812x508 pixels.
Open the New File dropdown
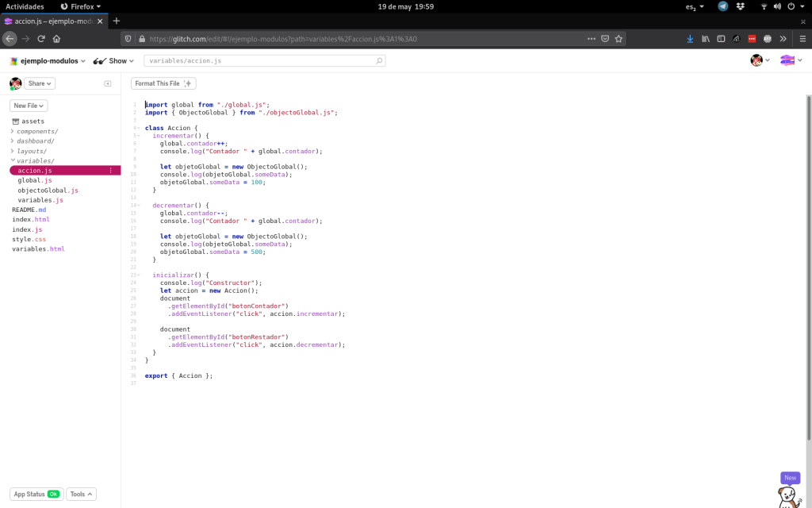tap(28, 105)
